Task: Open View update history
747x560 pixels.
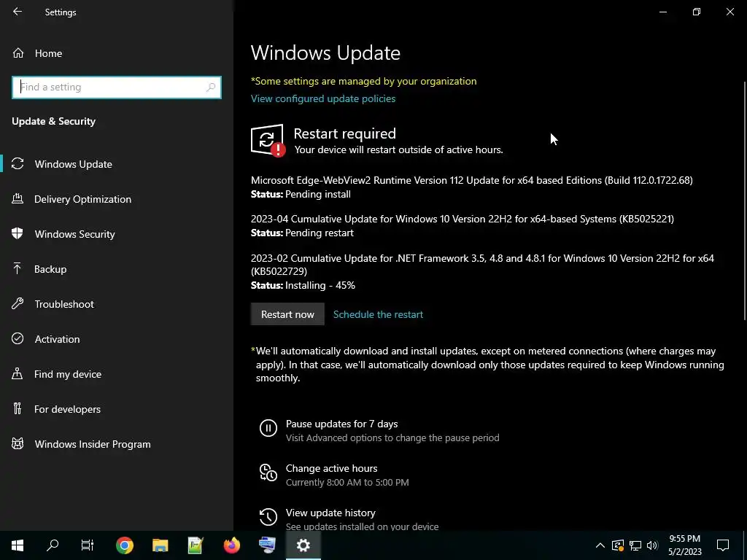Action: (x=330, y=513)
